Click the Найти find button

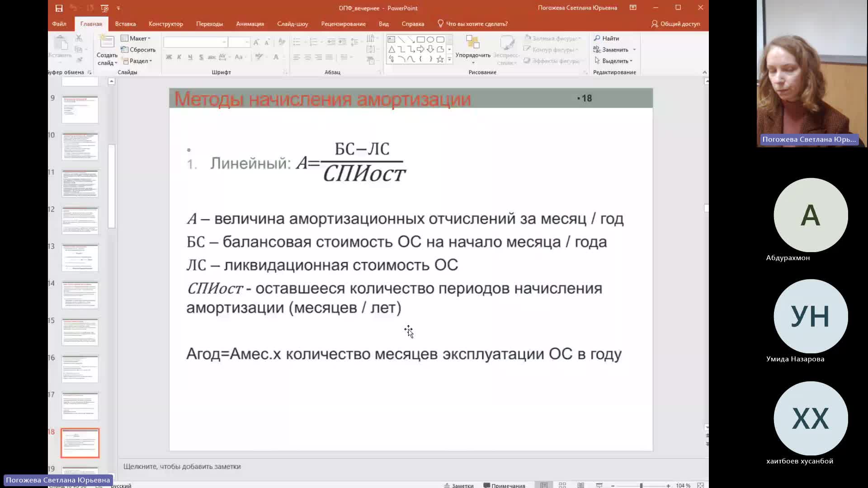(x=606, y=38)
